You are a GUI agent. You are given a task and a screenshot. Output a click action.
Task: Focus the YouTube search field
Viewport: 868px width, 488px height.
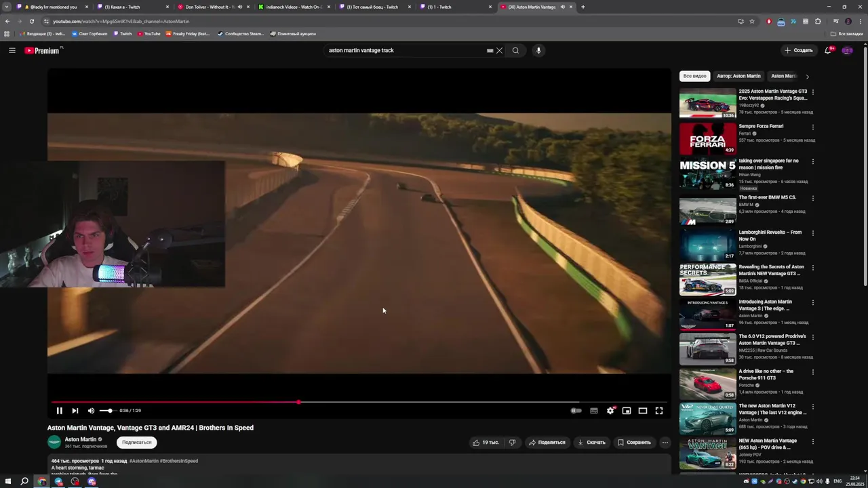(406, 50)
